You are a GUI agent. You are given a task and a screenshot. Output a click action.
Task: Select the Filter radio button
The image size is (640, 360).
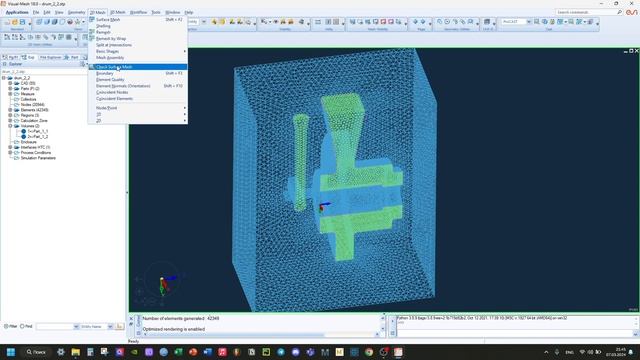[6, 327]
